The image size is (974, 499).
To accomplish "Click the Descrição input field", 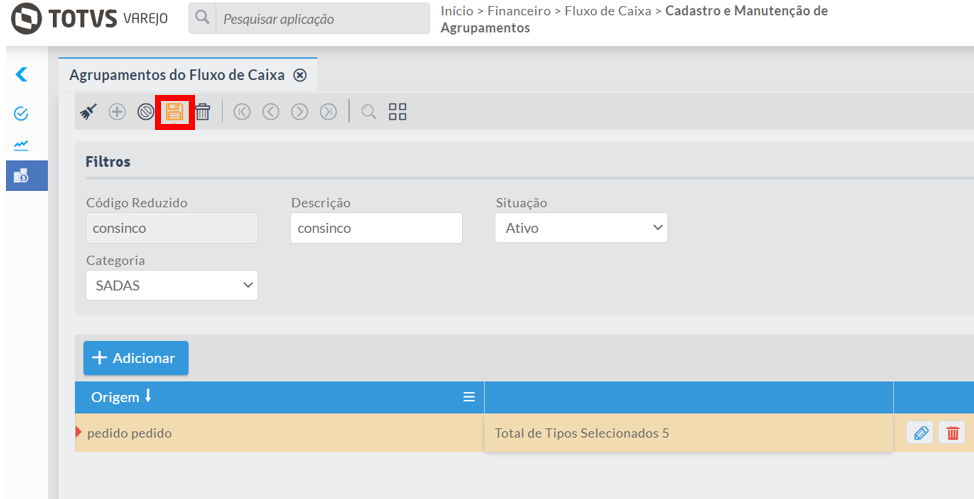I will point(376,227).
